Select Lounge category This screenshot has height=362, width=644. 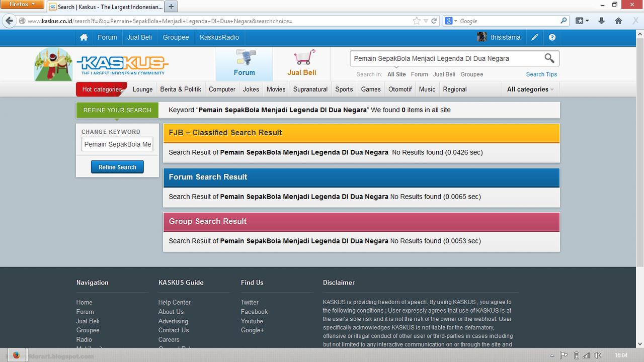142,89
